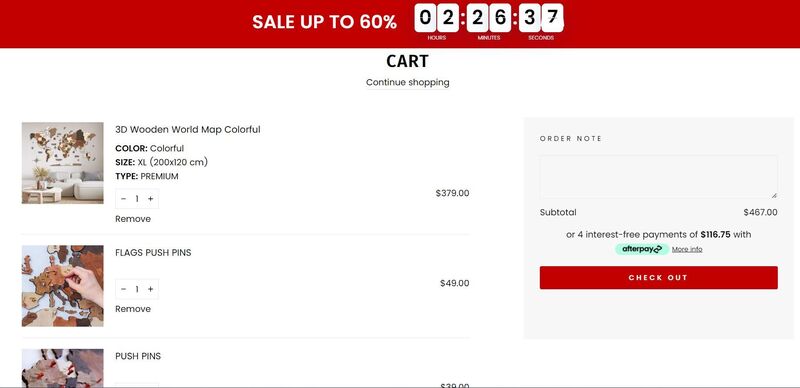Decrease quantity of Flags Push Pins
Image resolution: width=800 pixels, height=388 pixels.
pyautogui.click(x=123, y=289)
